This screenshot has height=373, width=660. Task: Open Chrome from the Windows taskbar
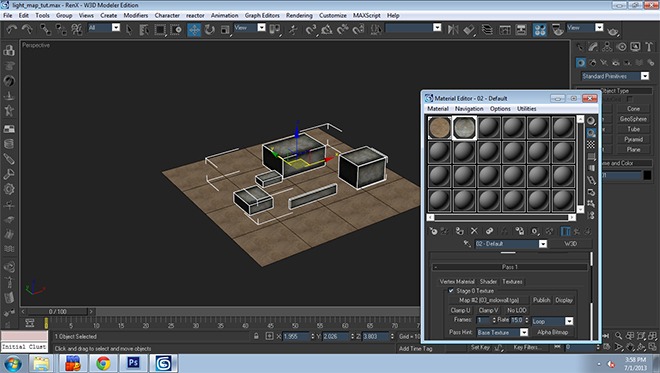pyautogui.click(x=103, y=363)
